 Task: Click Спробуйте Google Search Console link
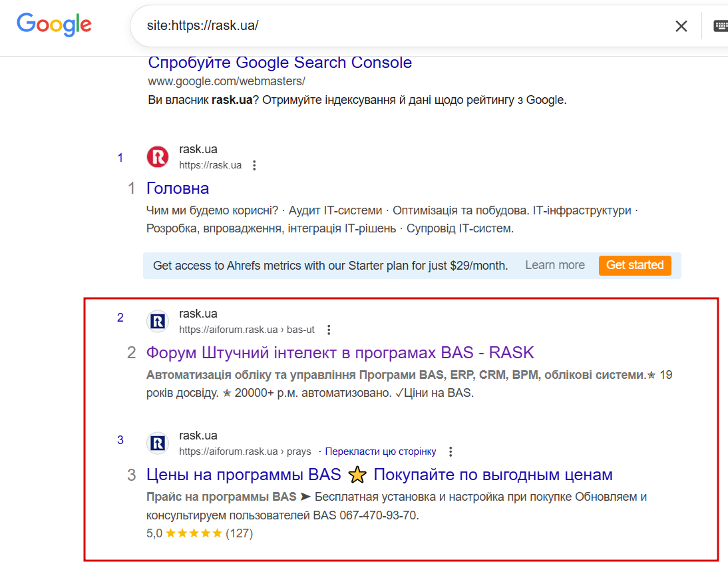coord(279,63)
